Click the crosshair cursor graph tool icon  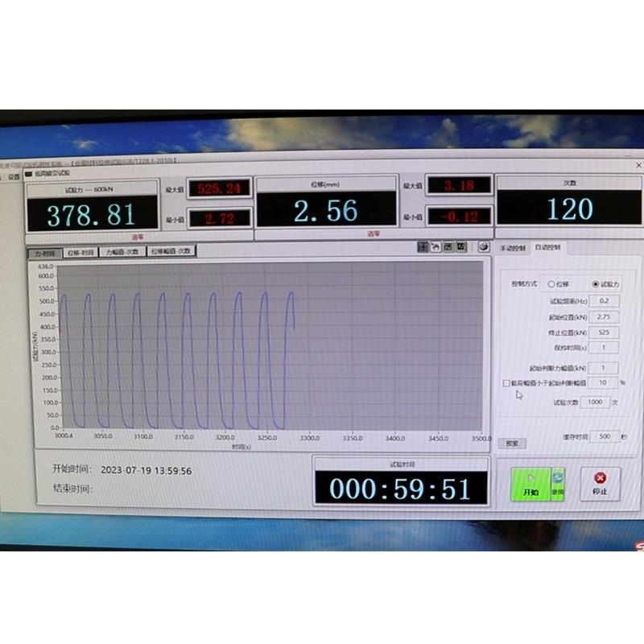click(423, 247)
